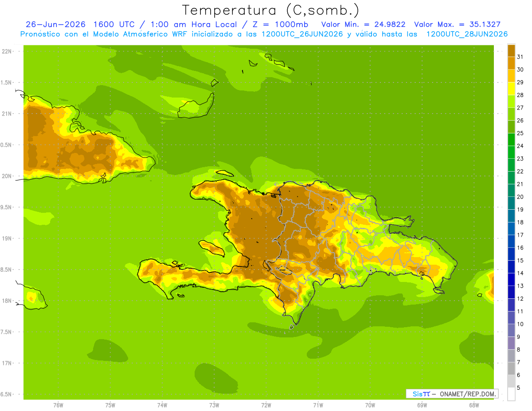Image resolution: width=532 pixels, height=411 pixels.
Task: Click the legend value '10'
Action: pos(520,324)
